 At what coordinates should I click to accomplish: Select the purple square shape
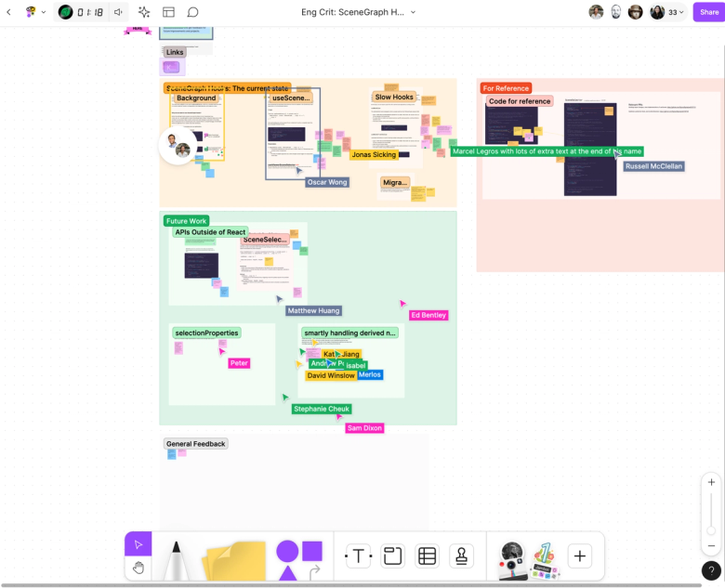tap(312, 551)
